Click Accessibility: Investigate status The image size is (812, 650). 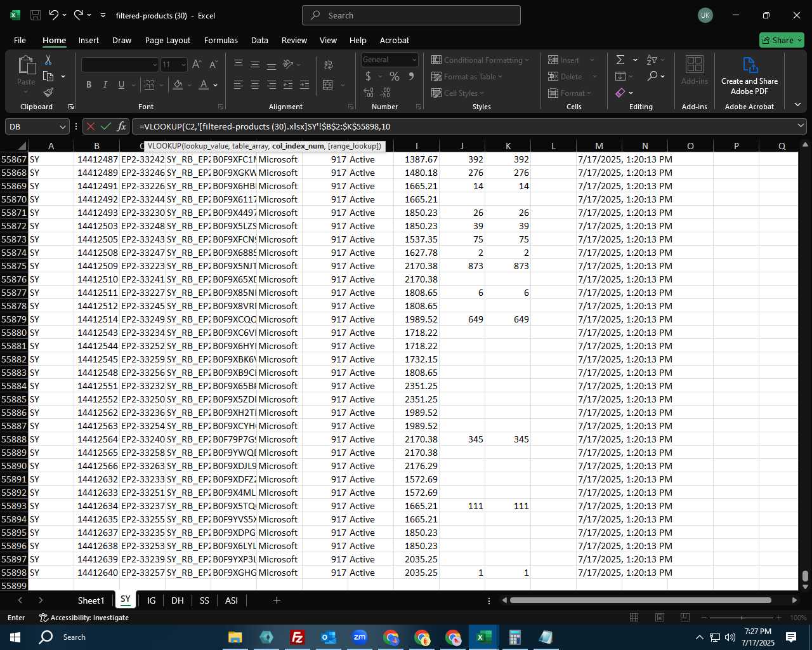point(84,618)
